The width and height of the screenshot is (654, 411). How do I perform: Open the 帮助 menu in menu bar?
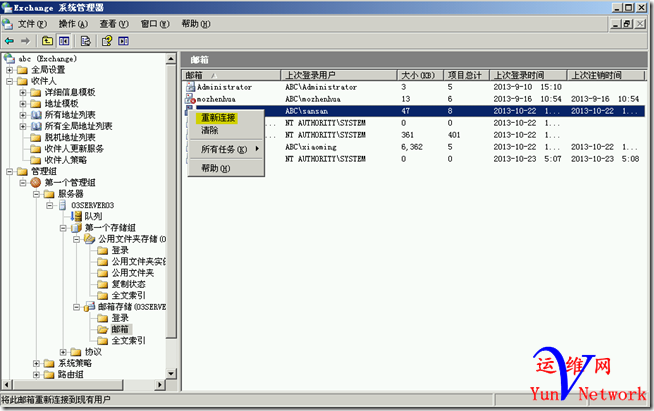[x=196, y=24]
